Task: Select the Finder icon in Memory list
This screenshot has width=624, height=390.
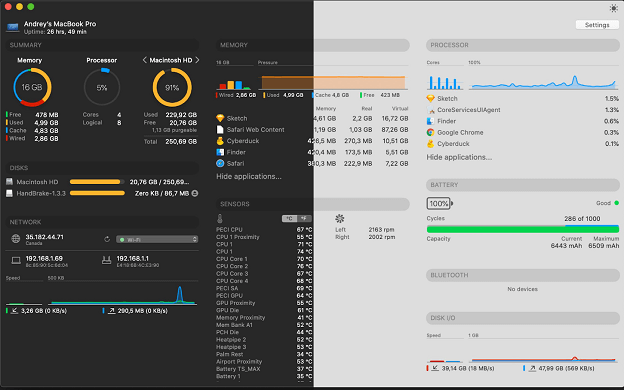Action: point(220,152)
